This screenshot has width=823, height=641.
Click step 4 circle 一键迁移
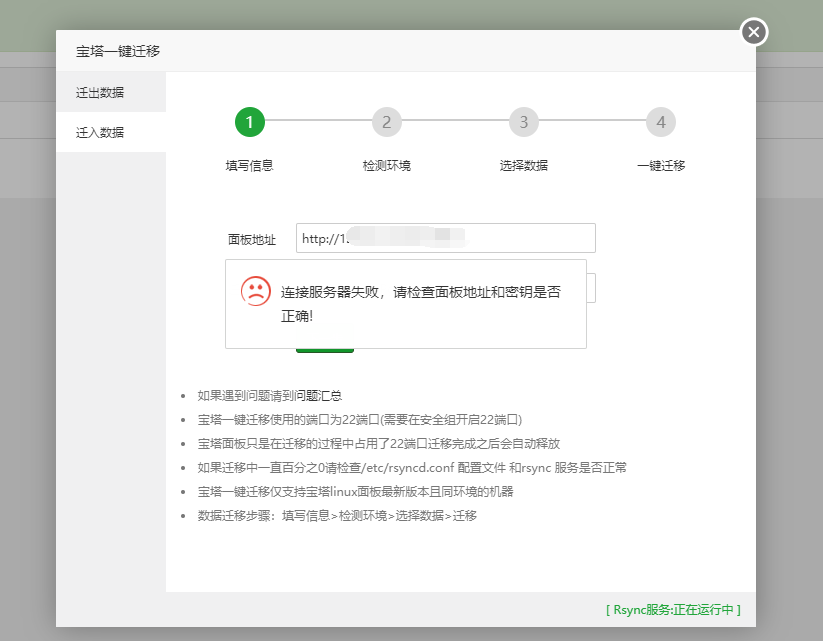[661, 122]
